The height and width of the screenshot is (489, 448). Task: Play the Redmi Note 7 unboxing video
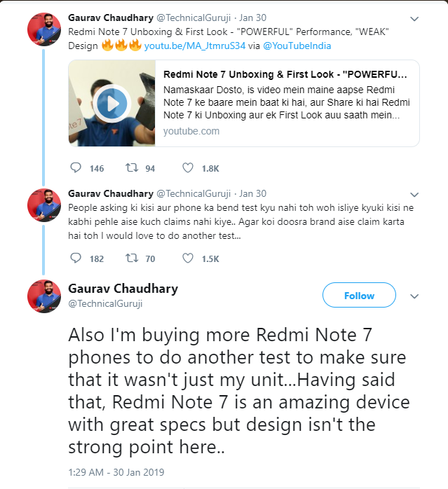pyautogui.click(x=112, y=104)
